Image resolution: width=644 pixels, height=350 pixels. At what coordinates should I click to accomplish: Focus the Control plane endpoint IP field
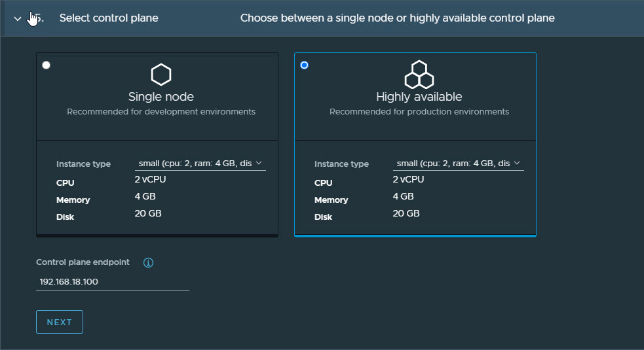point(112,282)
